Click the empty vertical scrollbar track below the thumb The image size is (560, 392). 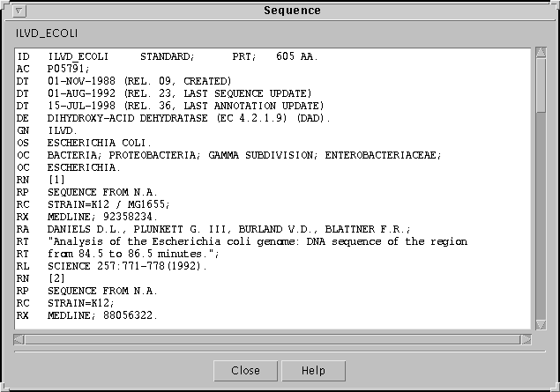pos(541,220)
